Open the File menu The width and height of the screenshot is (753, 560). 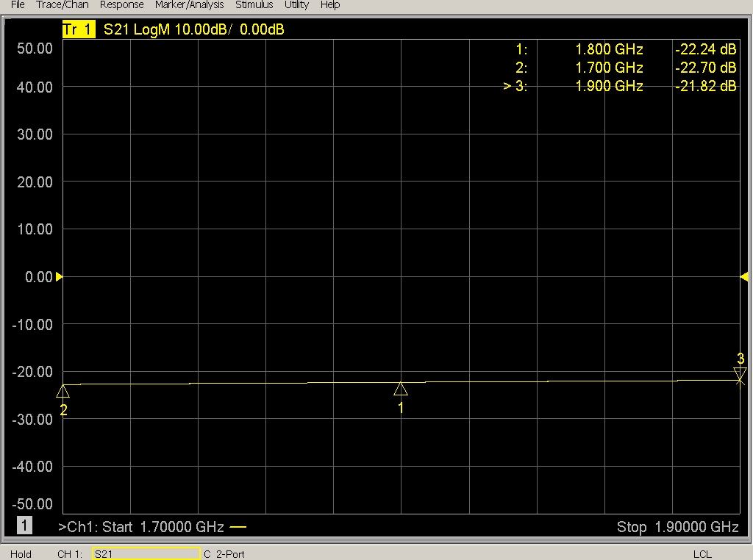[x=18, y=5]
